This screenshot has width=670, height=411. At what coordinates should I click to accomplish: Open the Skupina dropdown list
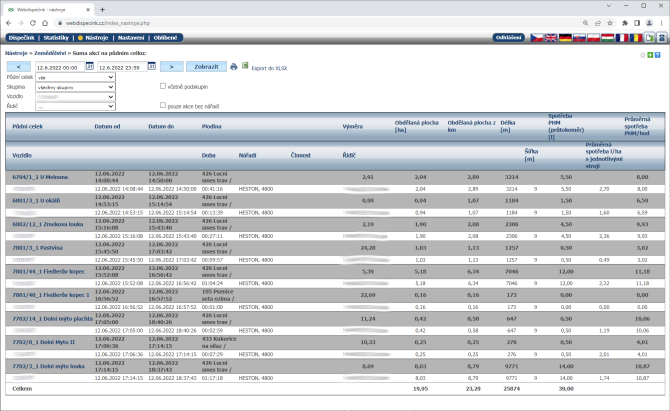click(74, 87)
